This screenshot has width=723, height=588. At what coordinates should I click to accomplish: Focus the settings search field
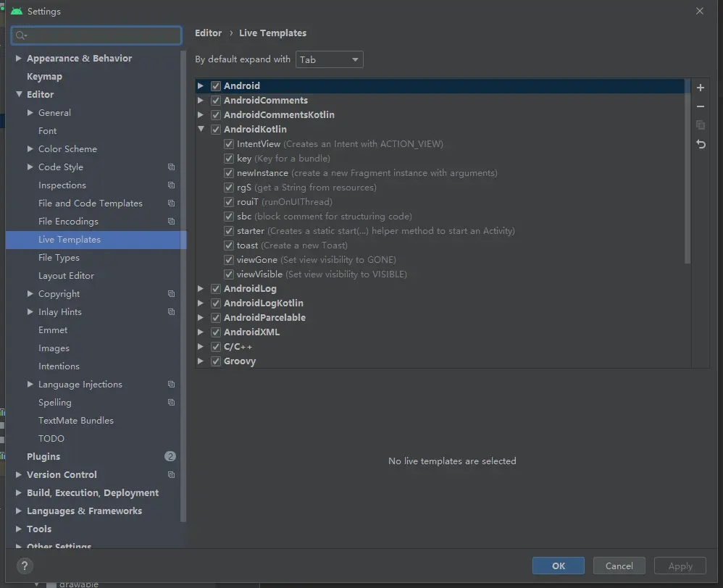pyautogui.click(x=96, y=35)
